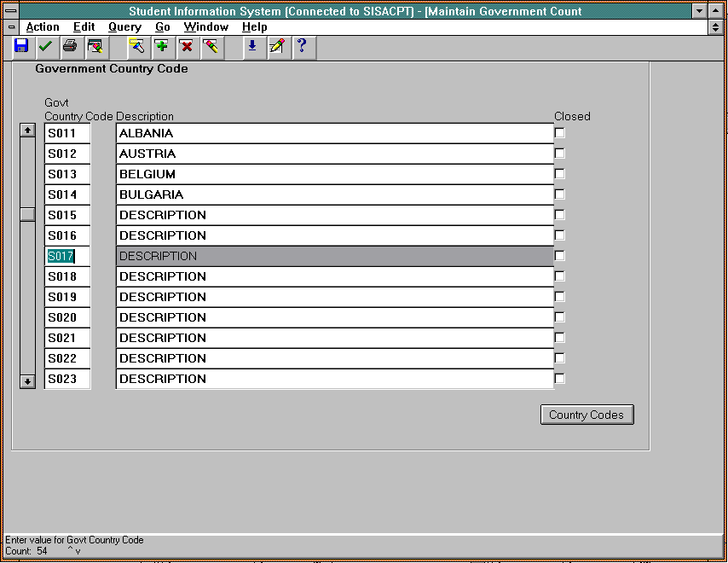The width and height of the screenshot is (728, 563).
Task: Open the MDI document control menu box
Action: click(12, 27)
